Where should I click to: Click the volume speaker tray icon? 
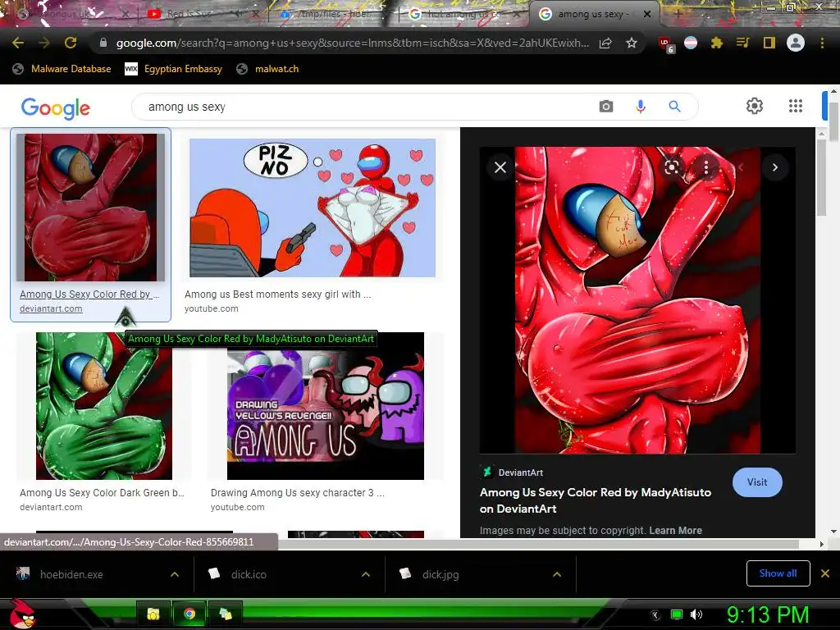696,614
